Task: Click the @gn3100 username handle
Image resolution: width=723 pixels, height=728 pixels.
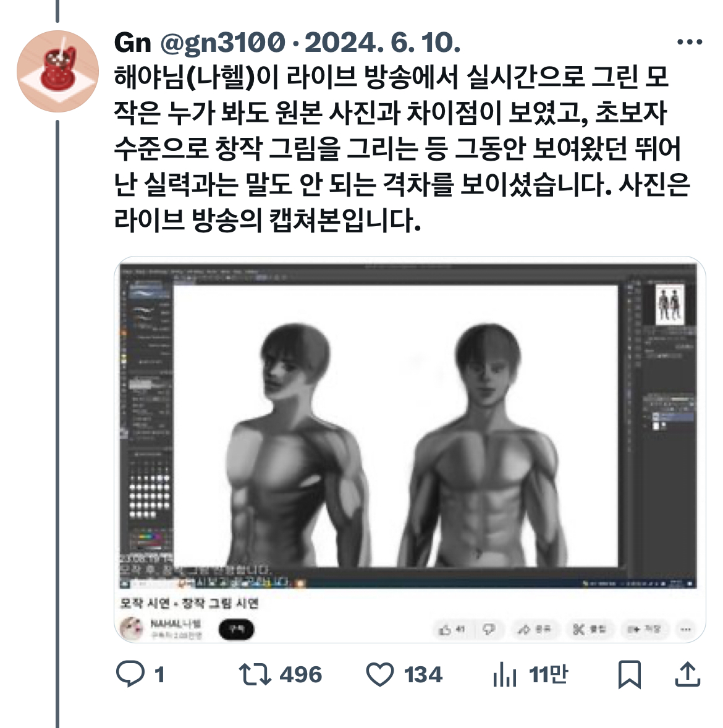Action: click(x=222, y=43)
